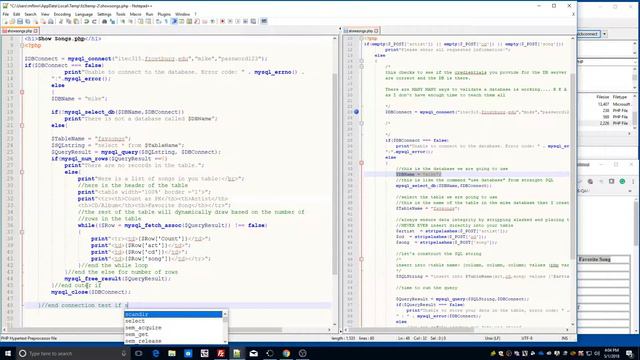
Task: Click Filetype column header in background window
Action: click(x=620, y=97)
